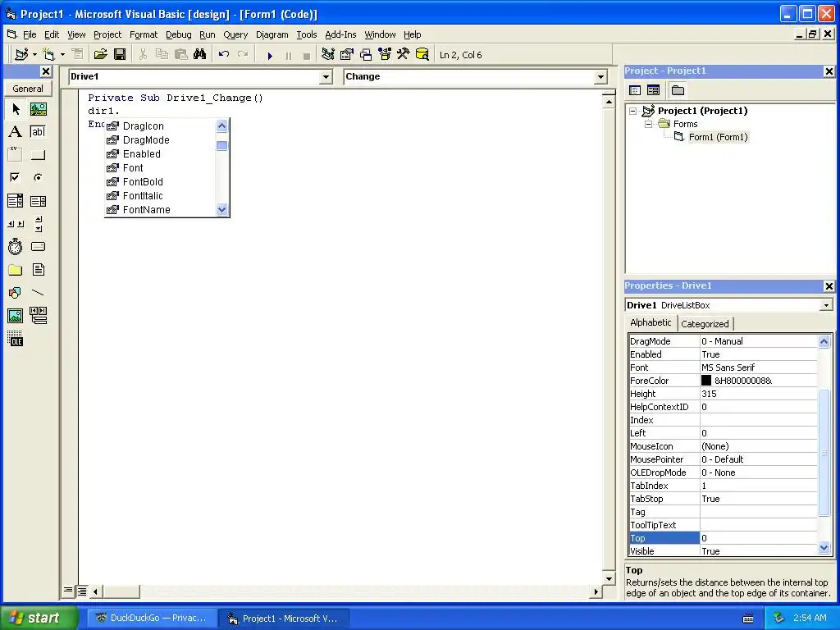Click View Object in Project panel
The height and width of the screenshot is (630, 840).
[653, 90]
